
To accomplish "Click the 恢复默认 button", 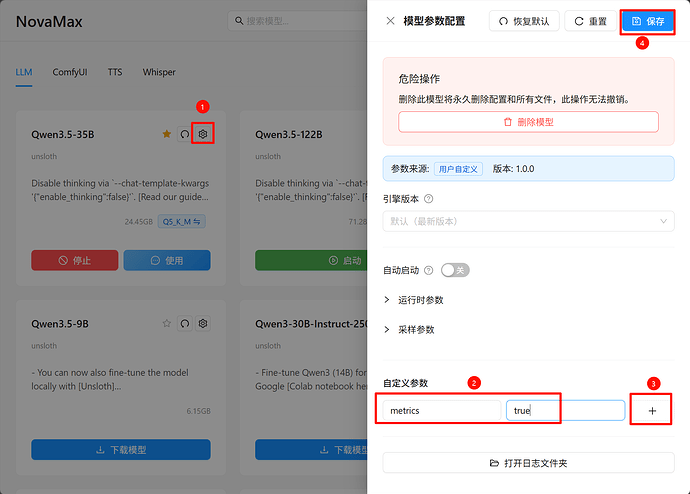I will (x=524, y=21).
